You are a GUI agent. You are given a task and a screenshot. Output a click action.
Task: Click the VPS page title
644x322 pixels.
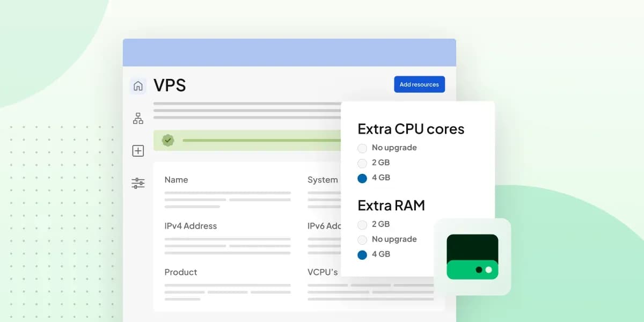170,85
